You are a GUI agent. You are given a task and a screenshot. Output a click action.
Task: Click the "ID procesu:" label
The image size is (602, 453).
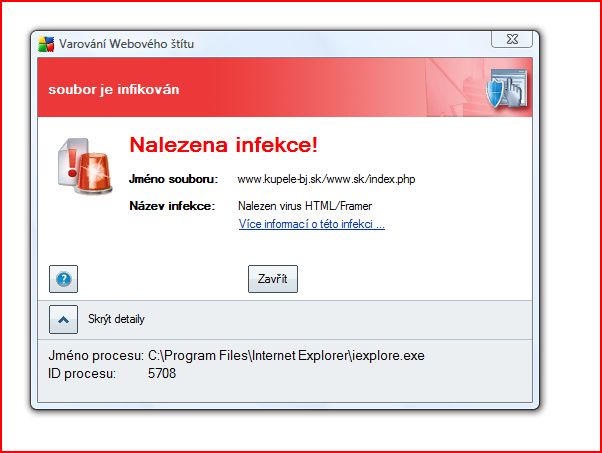pyautogui.click(x=82, y=373)
